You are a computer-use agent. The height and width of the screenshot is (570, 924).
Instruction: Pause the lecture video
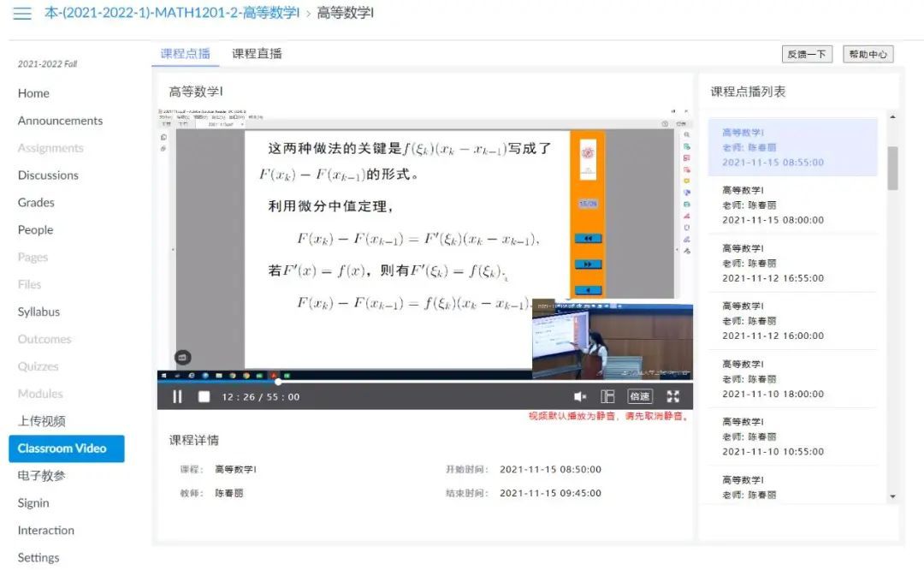[x=178, y=396]
